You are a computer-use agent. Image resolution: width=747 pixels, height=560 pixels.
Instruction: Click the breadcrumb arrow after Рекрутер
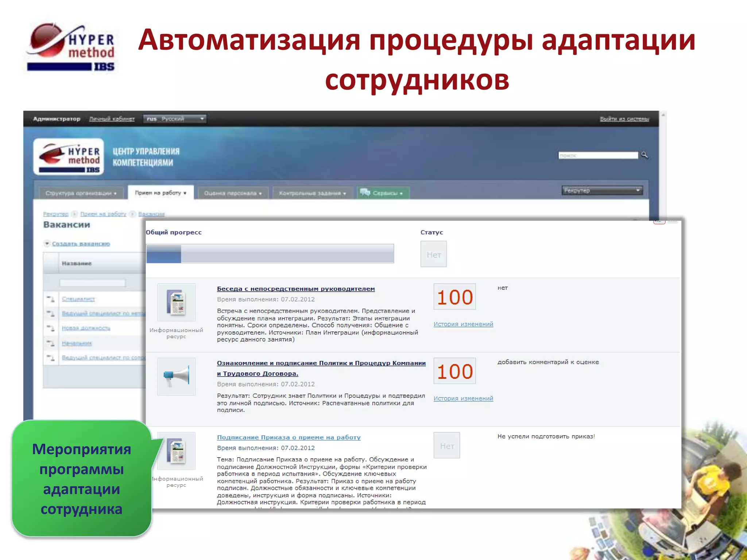[74, 214]
